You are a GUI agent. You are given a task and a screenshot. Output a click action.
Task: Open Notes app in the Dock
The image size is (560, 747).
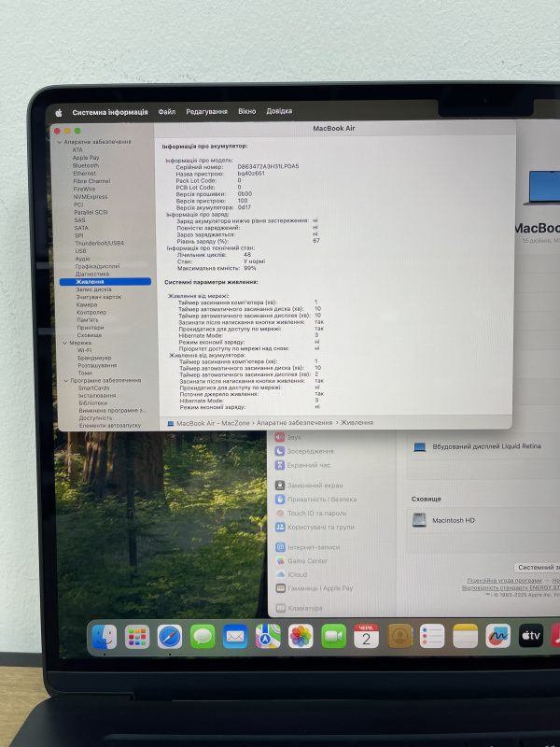pos(465,637)
